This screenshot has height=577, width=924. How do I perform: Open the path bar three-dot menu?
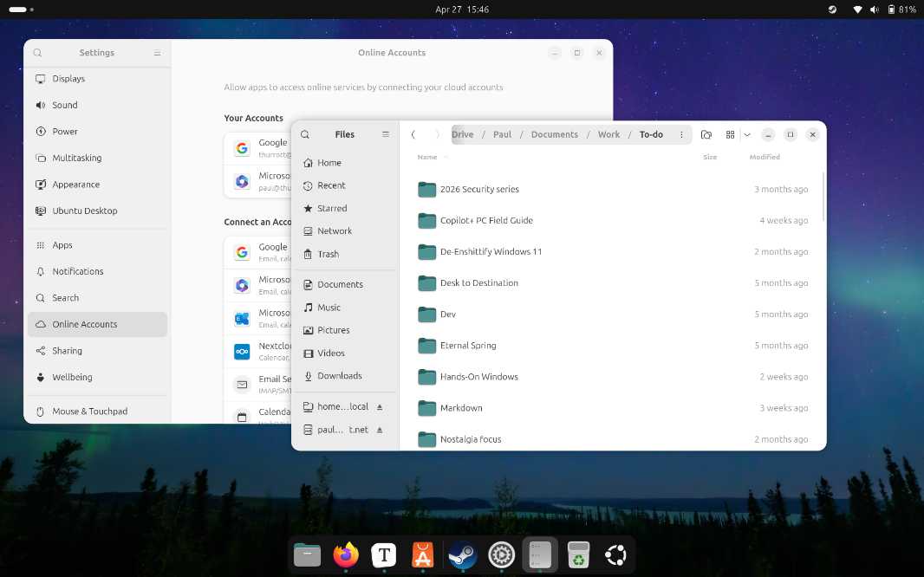(x=681, y=134)
